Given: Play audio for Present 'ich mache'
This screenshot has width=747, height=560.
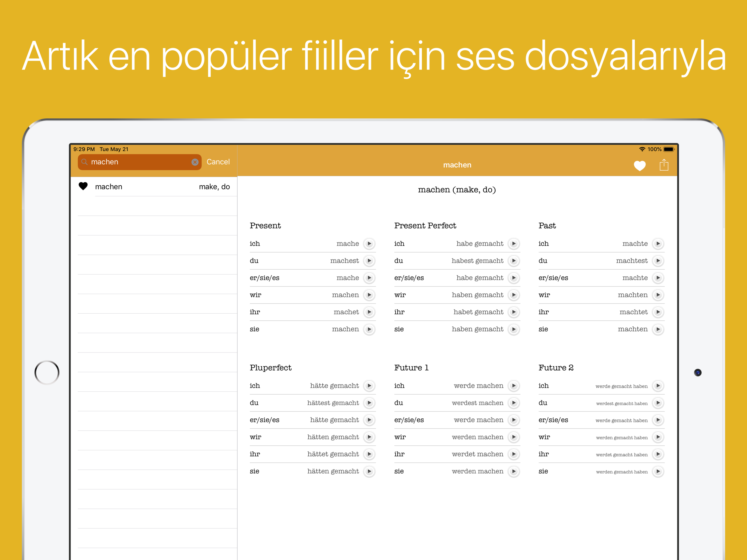Looking at the screenshot, I should click(369, 244).
